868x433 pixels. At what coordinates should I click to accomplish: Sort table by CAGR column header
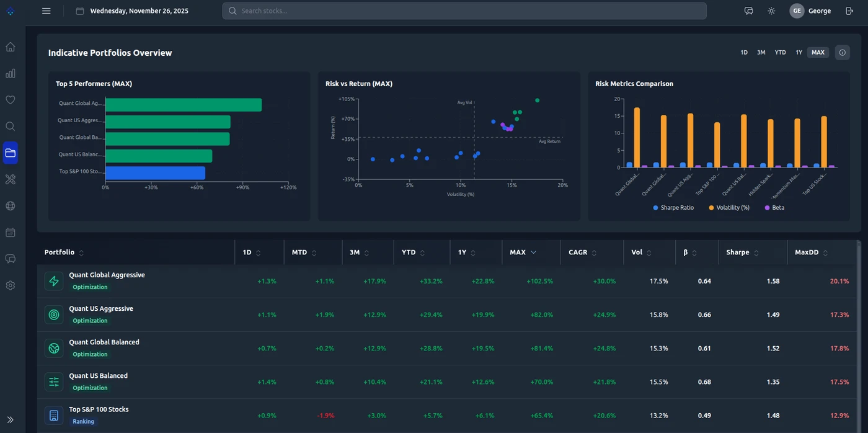(x=583, y=252)
